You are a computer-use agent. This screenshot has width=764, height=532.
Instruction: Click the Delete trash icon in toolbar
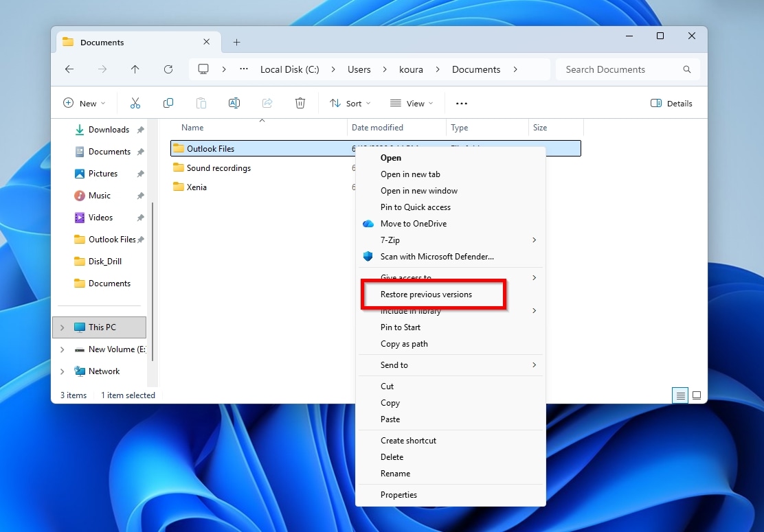tap(300, 103)
